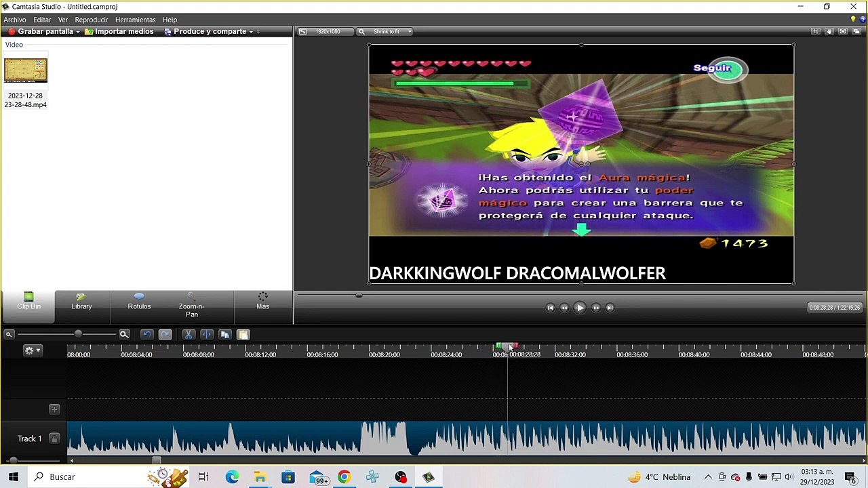
Task: Click the timeline scroll-left arrow
Action: 71,461
